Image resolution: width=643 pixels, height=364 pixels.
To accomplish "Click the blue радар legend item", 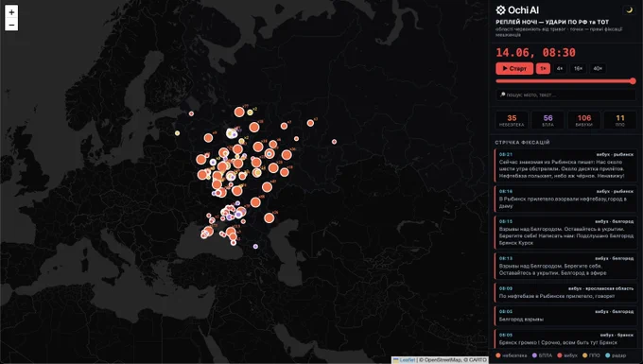I will pyautogui.click(x=616, y=355).
